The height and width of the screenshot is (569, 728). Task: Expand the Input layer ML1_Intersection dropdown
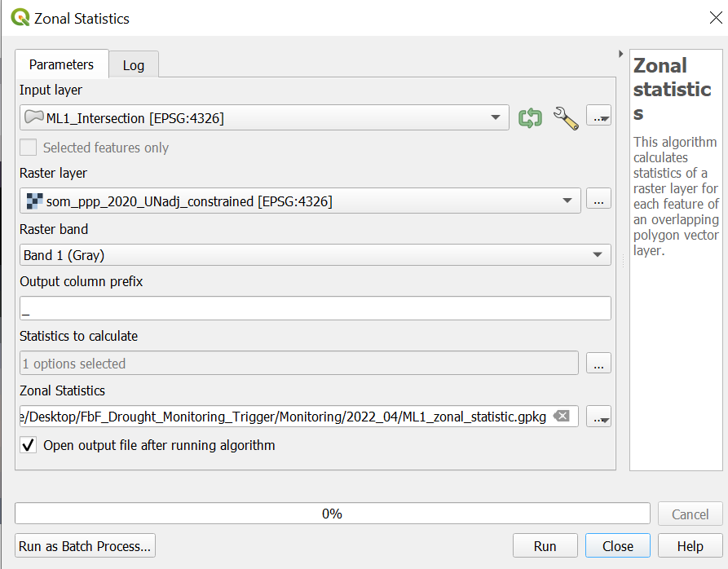495,118
